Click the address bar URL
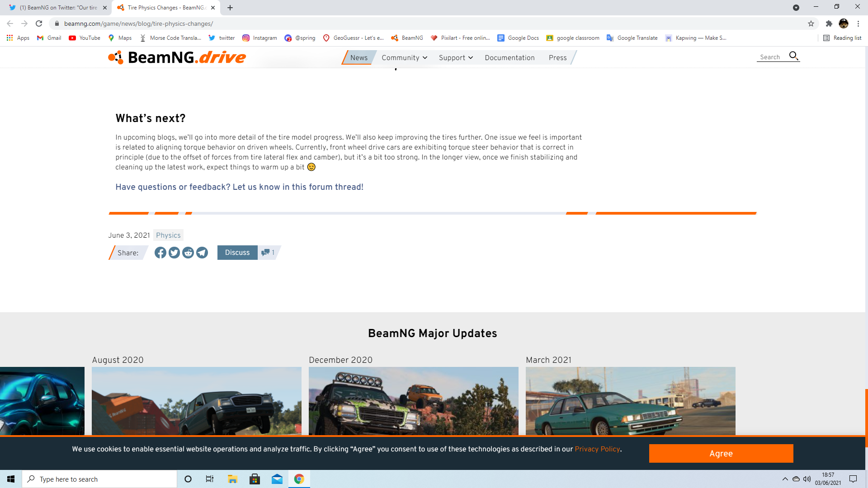The image size is (868, 488). [x=138, y=23]
